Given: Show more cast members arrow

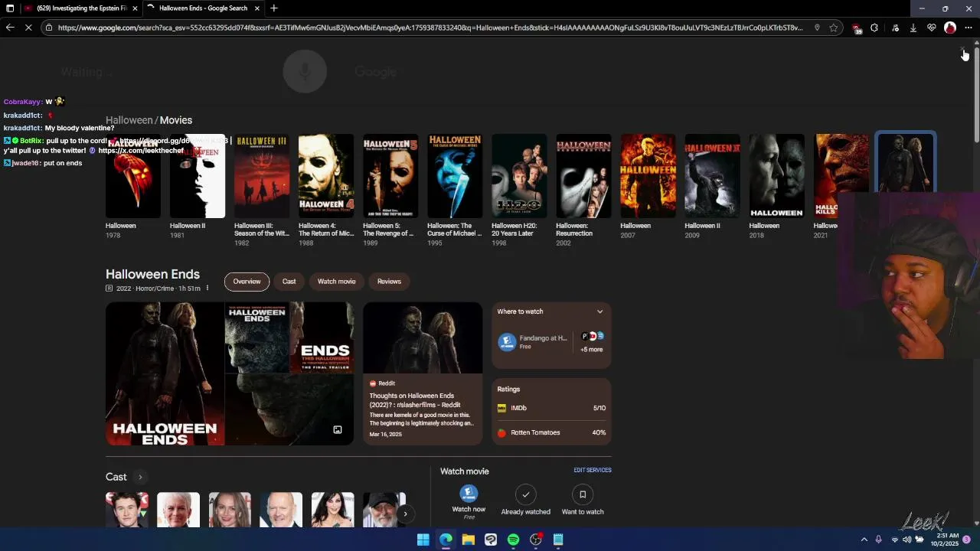Looking at the screenshot, I should click(405, 514).
